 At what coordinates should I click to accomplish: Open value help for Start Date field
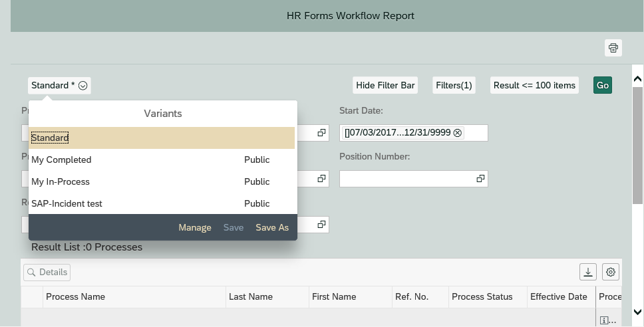480,133
